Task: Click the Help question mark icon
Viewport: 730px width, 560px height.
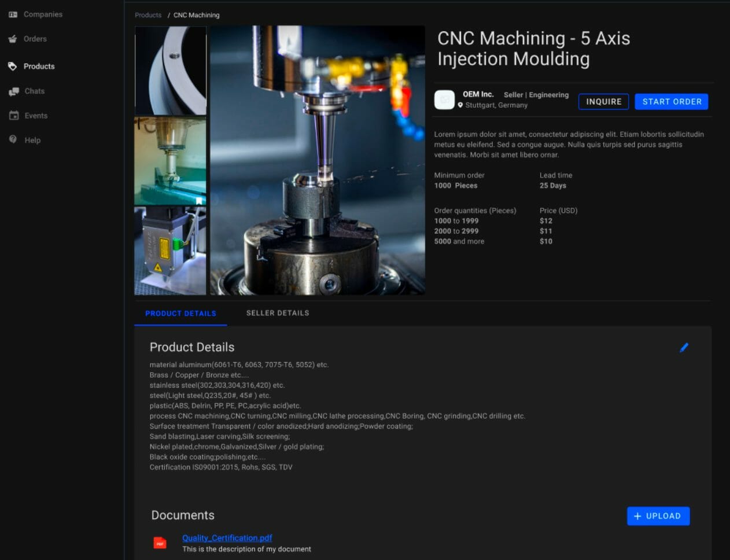Action: 13,140
